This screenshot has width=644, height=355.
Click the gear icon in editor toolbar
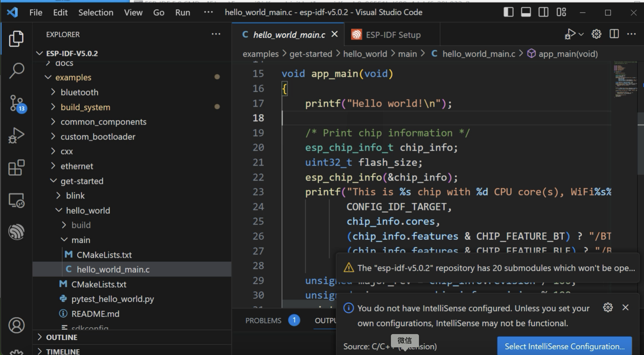click(596, 34)
